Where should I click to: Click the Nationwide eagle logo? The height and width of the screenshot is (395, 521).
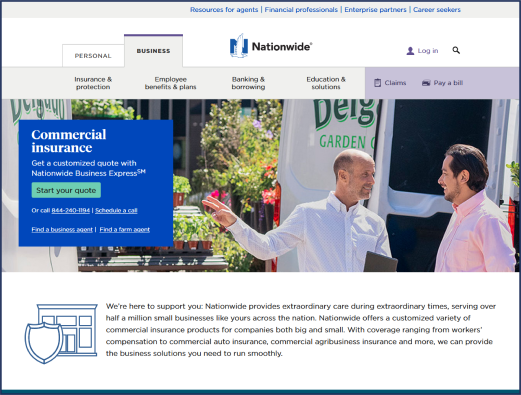tap(239, 46)
